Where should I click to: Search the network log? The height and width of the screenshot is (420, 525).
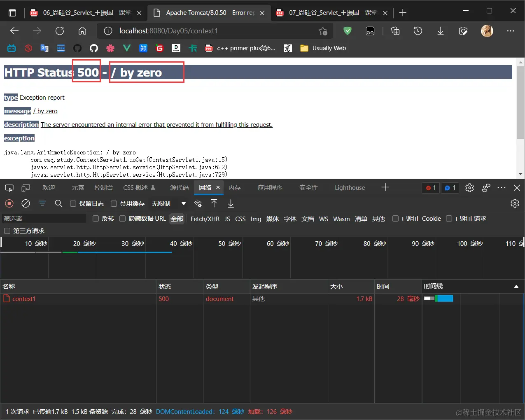58,203
